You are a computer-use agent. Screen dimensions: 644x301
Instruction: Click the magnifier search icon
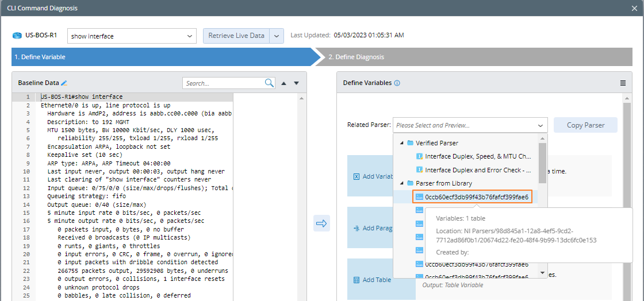pyautogui.click(x=270, y=83)
